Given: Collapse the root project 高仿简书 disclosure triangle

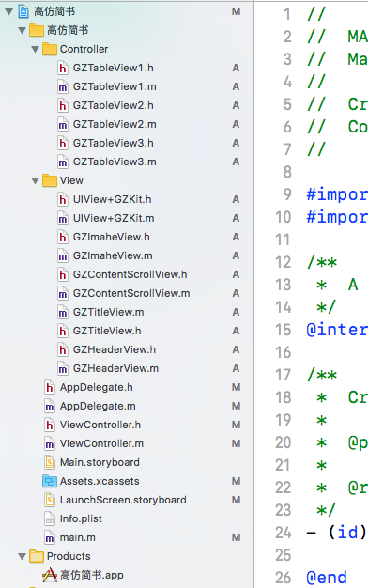Looking at the screenshot, I should pos(9,11).
